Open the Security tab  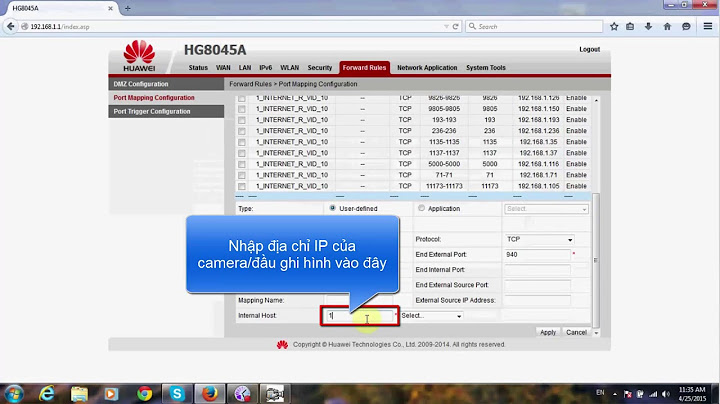click(320, 67)
